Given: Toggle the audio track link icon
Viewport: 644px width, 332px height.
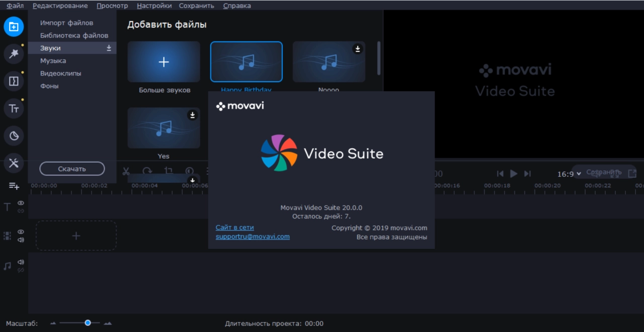Looking at the screenshot, I should click(21, 270).
